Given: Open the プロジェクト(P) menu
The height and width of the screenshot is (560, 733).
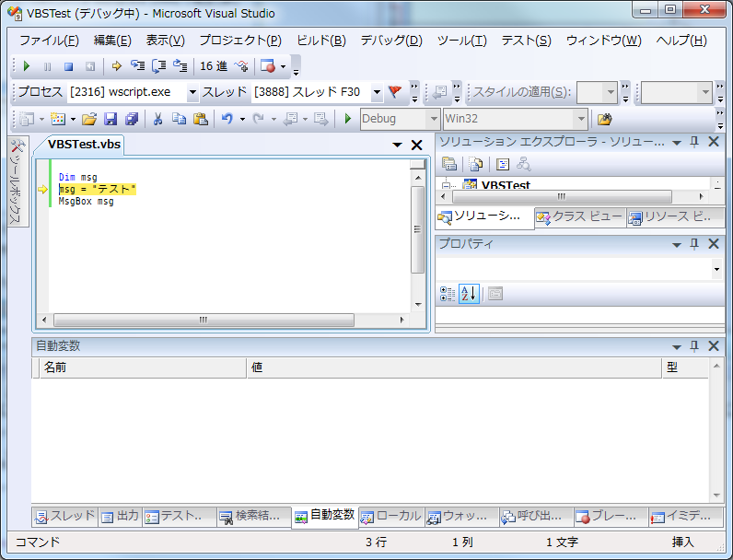Looking at the screenshot, I should tap(240, 41).
